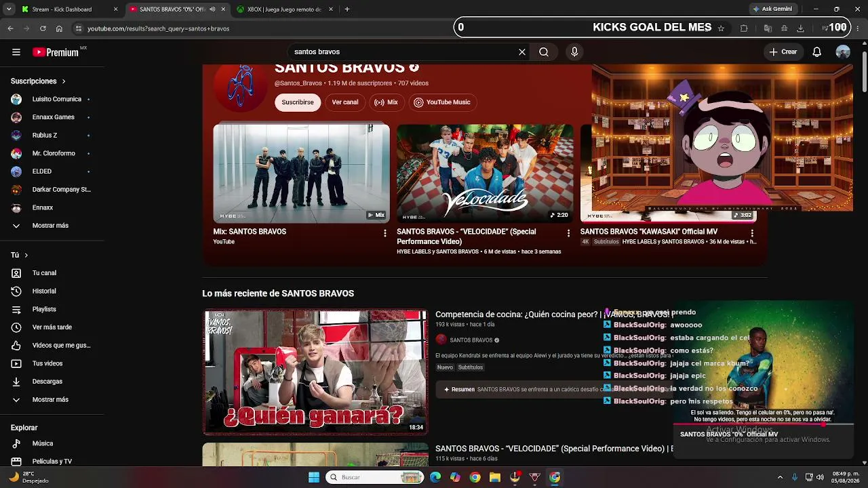868x488 pixels.
Task: Open the Historial icon
Action: pos(16,291)
